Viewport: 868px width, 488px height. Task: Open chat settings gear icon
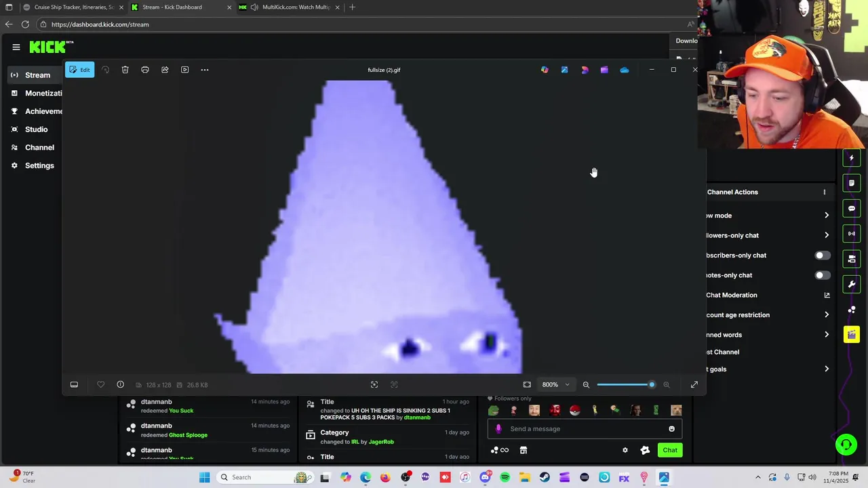pyautogui.click(x=625, y=450)
